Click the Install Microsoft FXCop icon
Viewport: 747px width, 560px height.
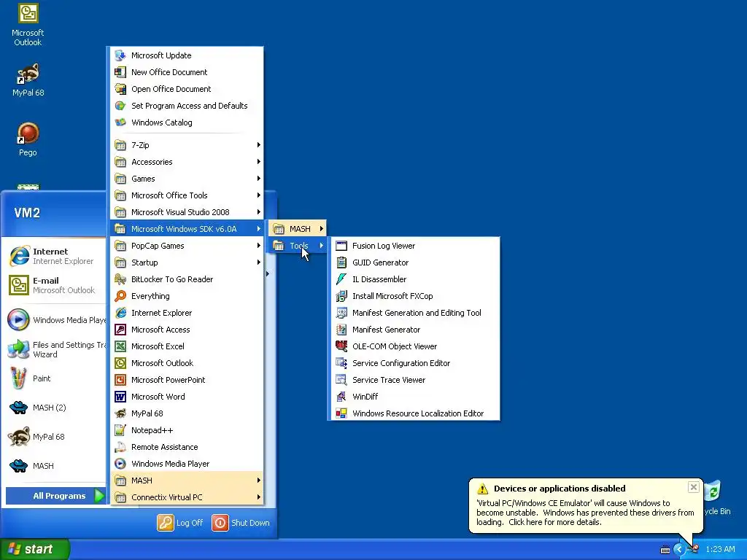341,296
